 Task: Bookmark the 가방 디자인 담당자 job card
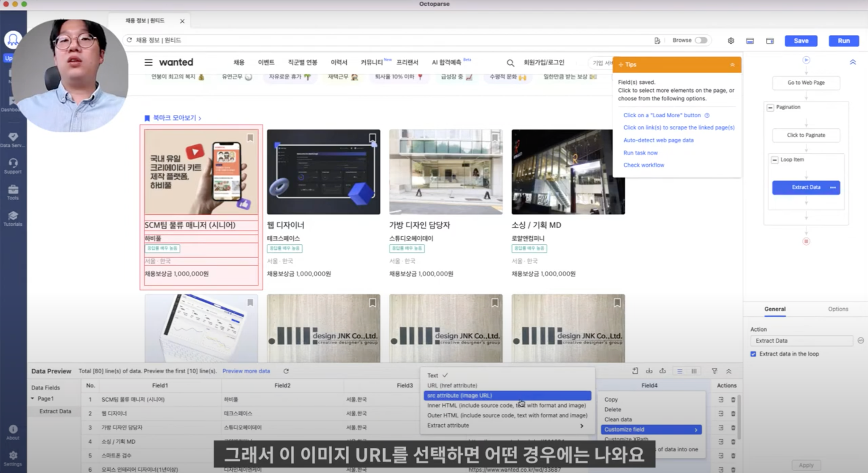click(495, 138)
